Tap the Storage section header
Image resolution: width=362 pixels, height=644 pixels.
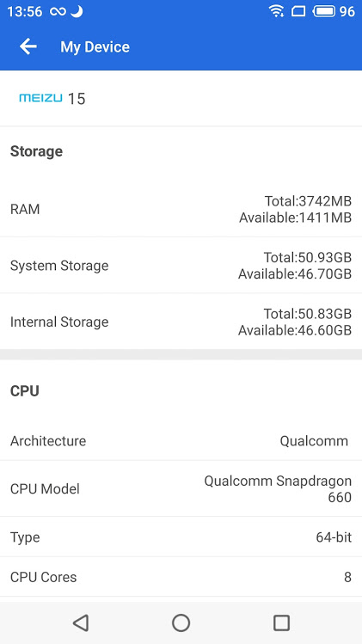pos(36,151)
